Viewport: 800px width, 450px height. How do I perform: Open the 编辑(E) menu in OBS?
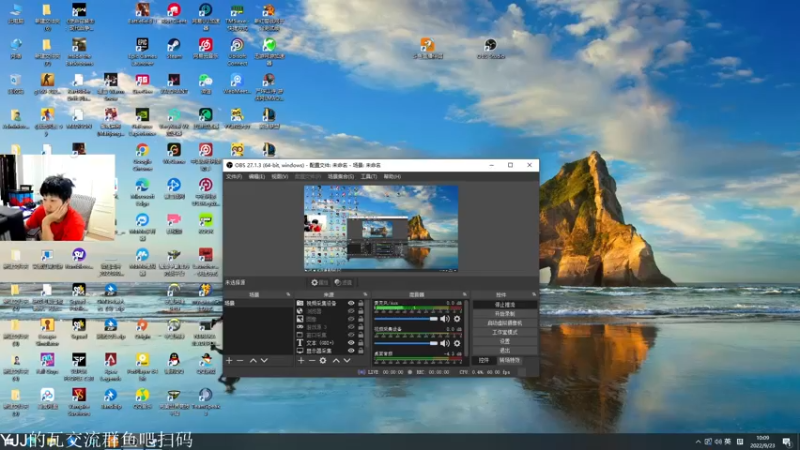click(x=257, y=177)
